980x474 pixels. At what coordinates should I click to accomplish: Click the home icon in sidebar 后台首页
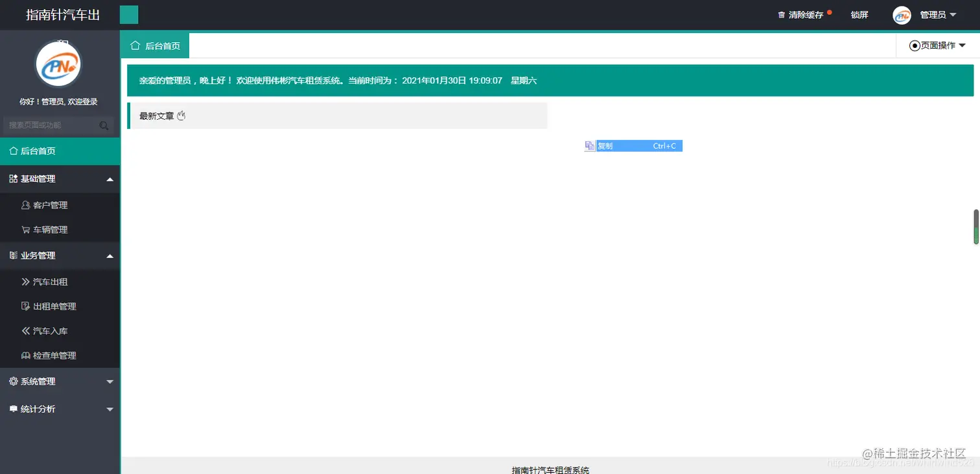(13, 151)
